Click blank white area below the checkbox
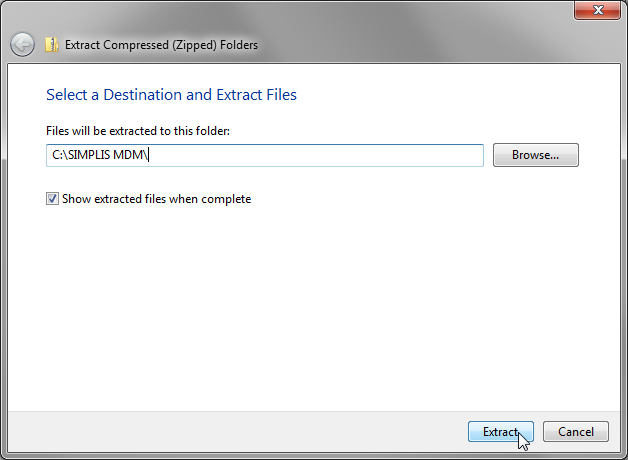Screen dimensions: 628x460 click(300, 300)
